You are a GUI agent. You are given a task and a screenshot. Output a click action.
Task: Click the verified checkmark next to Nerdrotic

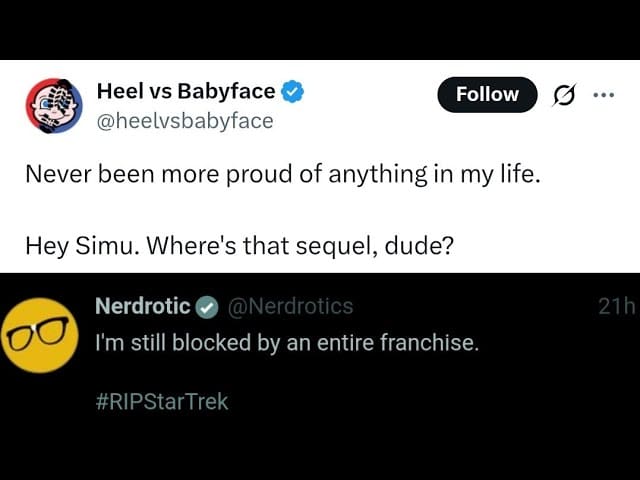point(207,307)
